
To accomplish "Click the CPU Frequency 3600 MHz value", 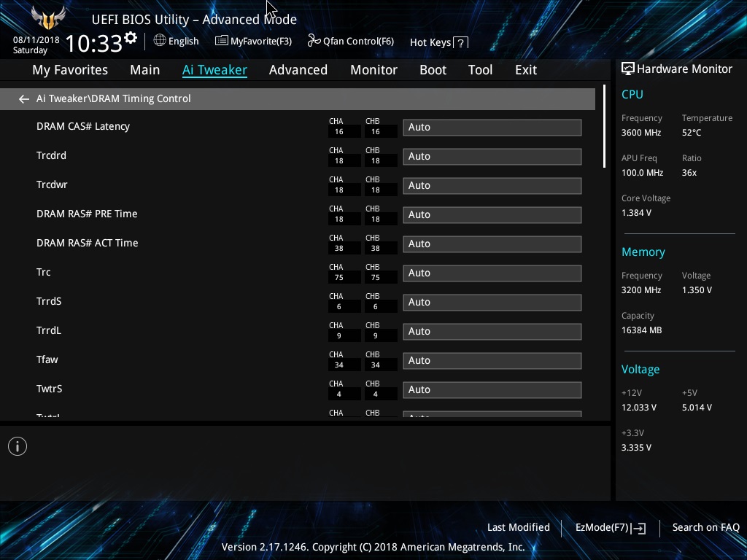I will [640, 133].
